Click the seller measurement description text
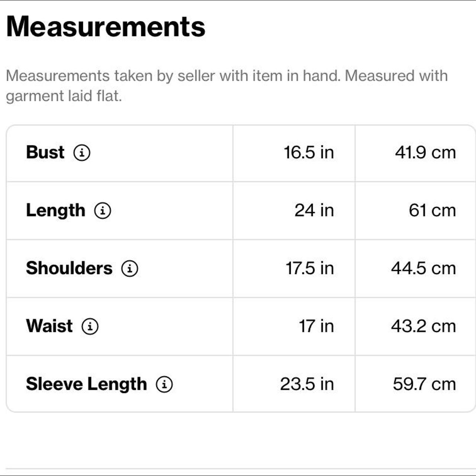The image size is (476, 476). (x=227, y=86)
